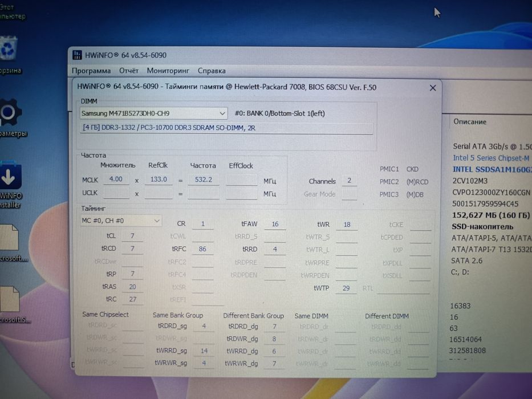
Task: Click the tWRRD_sg value 14 field
Action: pos(204,351)
